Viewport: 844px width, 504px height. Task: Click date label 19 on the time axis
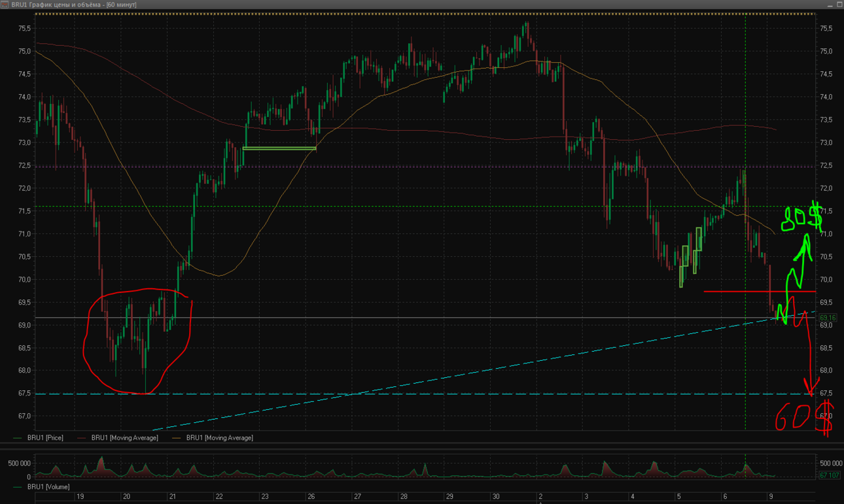pos(80,497)
